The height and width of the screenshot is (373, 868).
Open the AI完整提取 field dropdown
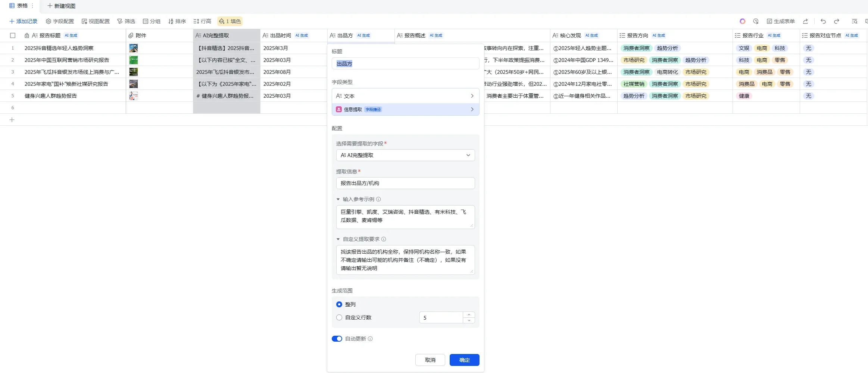tap(405, 155)
